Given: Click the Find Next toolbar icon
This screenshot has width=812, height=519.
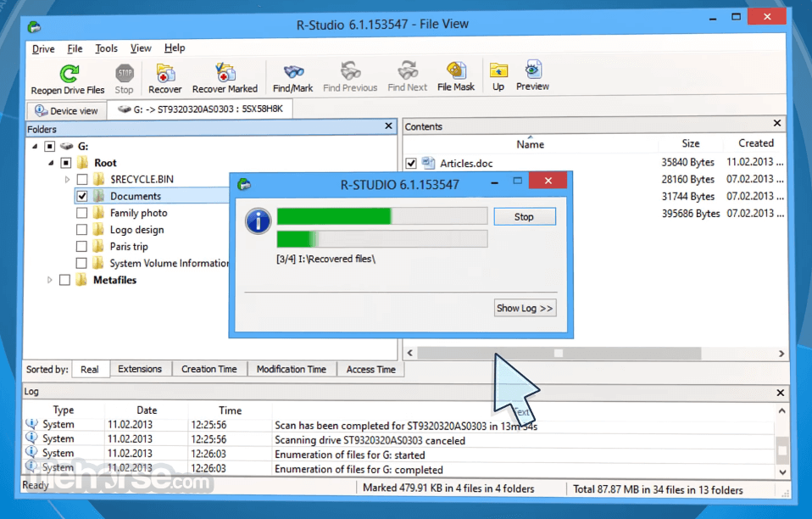Looking at the screenshot, I should click(408, 71).
